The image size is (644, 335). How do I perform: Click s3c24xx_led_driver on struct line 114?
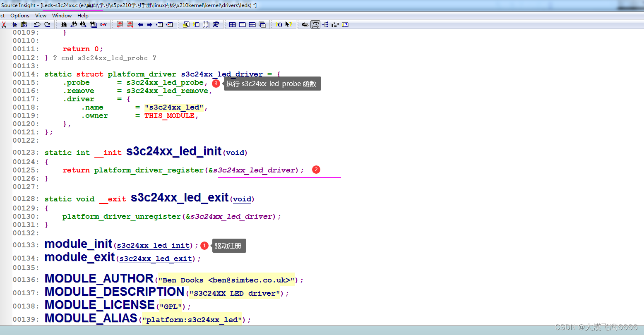[222, 74]
